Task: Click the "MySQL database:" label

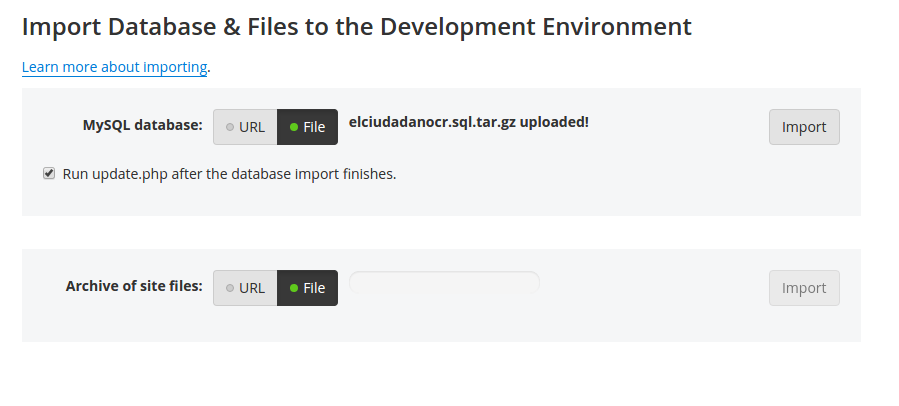Action: point(142,126)
